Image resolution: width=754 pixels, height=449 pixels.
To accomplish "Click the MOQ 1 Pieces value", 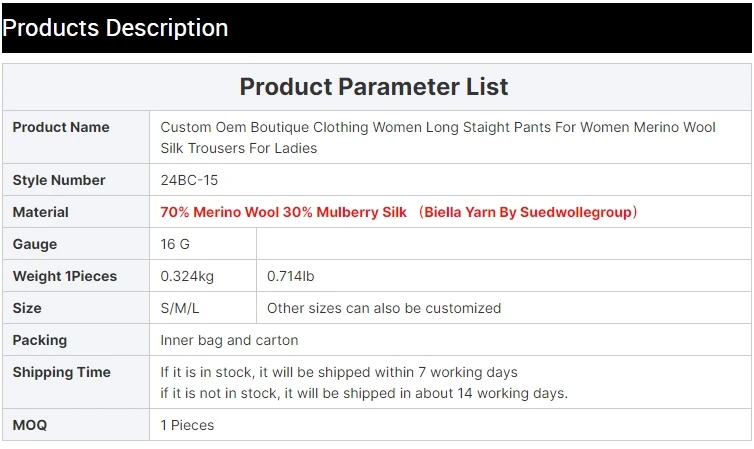I will pyautogui.click(x=187, y=425).
